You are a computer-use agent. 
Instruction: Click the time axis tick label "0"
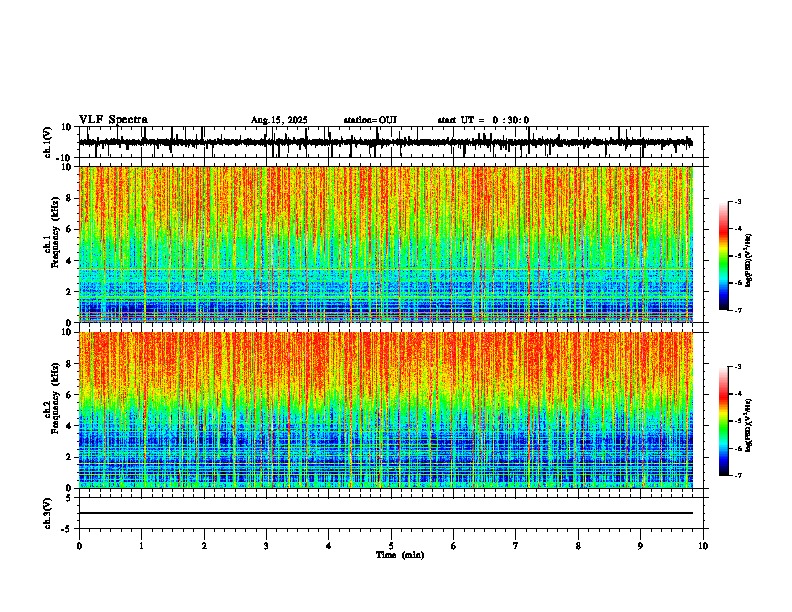(x=79, y=546)
